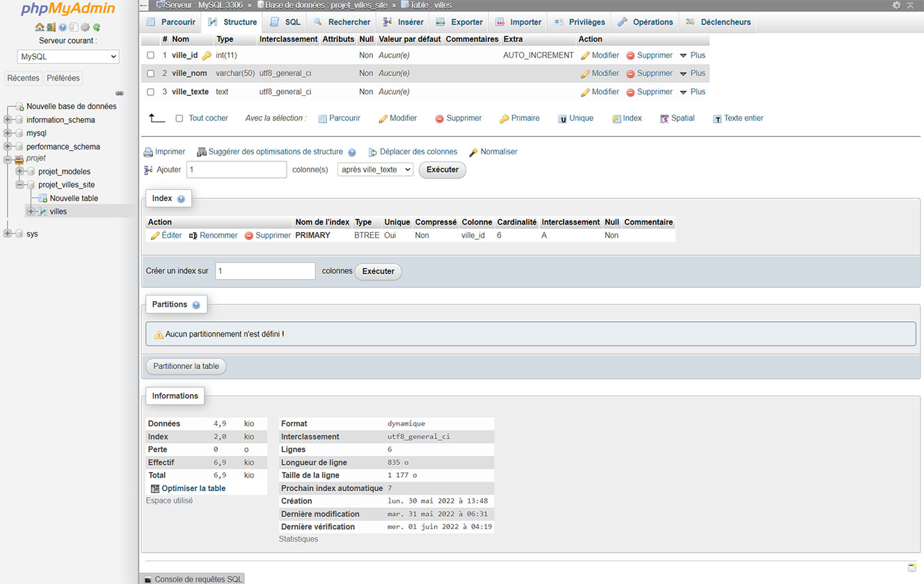Click the Optimiser la table icon

click(155, 489)
